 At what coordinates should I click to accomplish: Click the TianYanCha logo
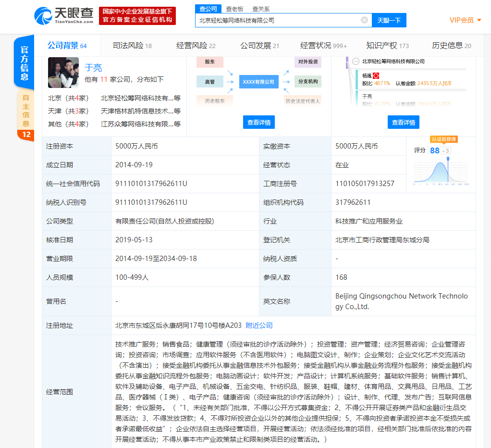click(63, 16)
